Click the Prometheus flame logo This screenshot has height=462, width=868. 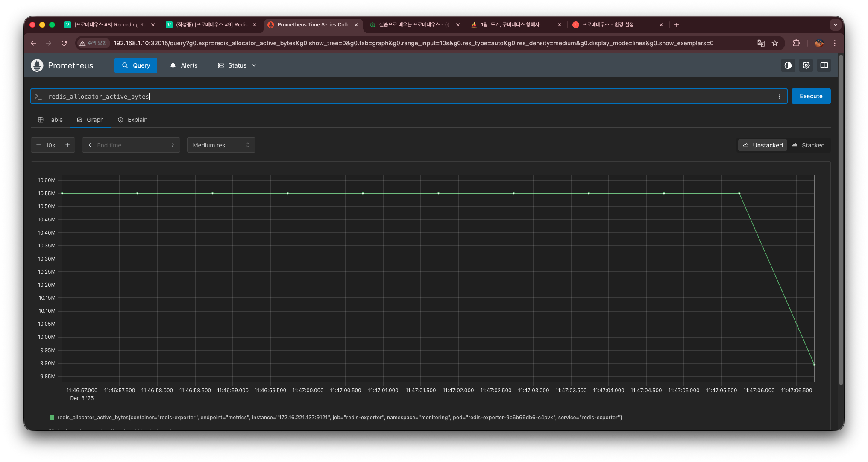click(37, 65)
